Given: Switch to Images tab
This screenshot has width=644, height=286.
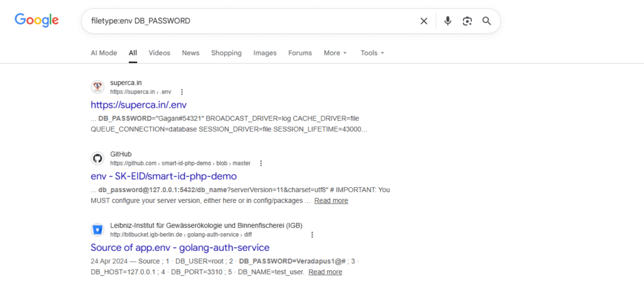Looking at the screenshot, I should click(265, 53).
